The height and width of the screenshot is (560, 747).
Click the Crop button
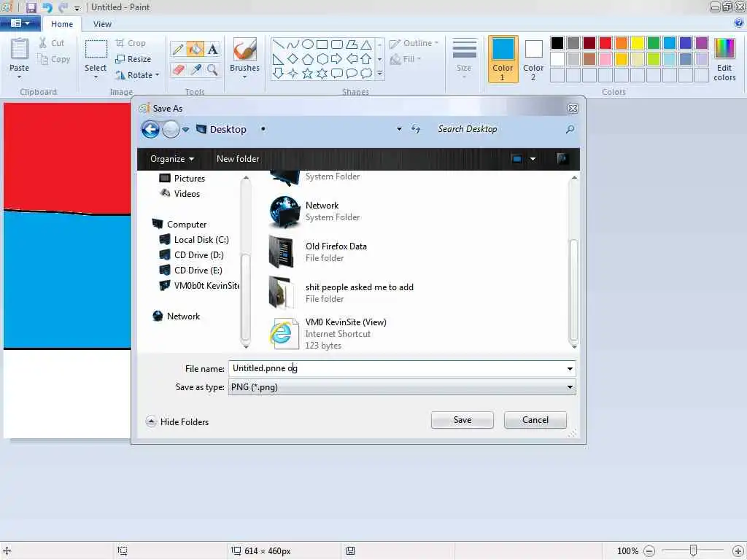(x=131, y=43)
